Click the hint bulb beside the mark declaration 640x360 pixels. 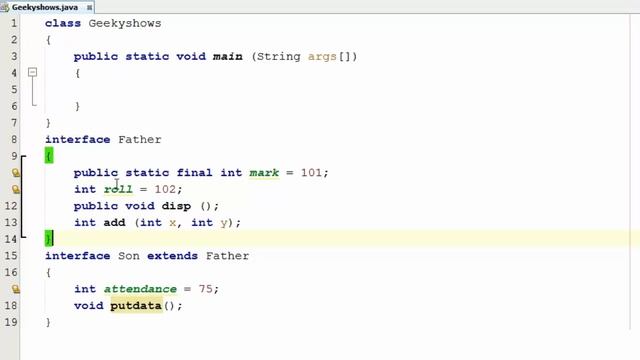pyautogui.click(x=16, y=173)
